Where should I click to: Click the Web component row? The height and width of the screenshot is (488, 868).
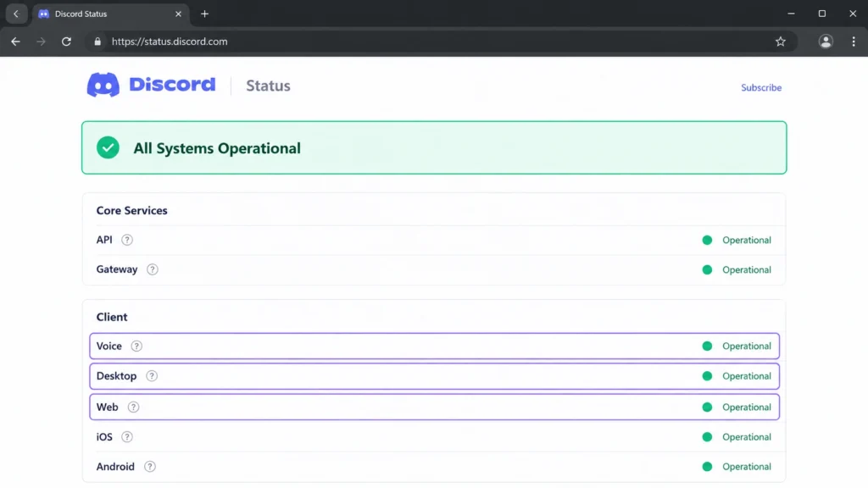[x=435, y=407]
